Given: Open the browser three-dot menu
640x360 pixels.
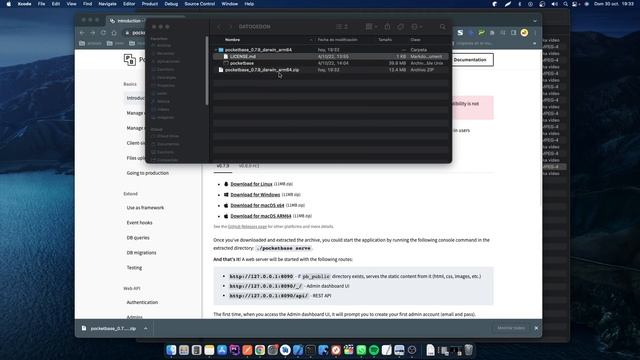Looking at the screenshot, I should click(535, 33).
